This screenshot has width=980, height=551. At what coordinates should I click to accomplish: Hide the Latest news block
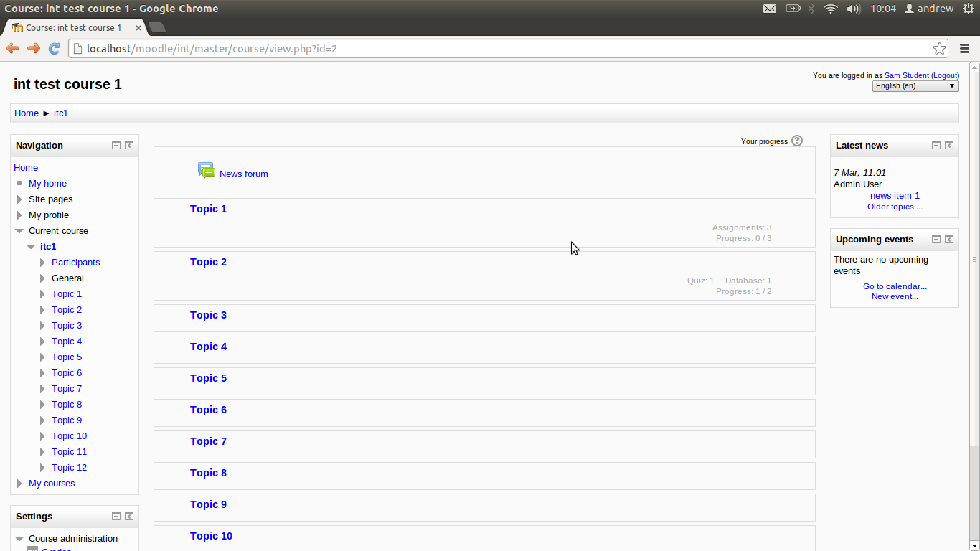point(936,145)
